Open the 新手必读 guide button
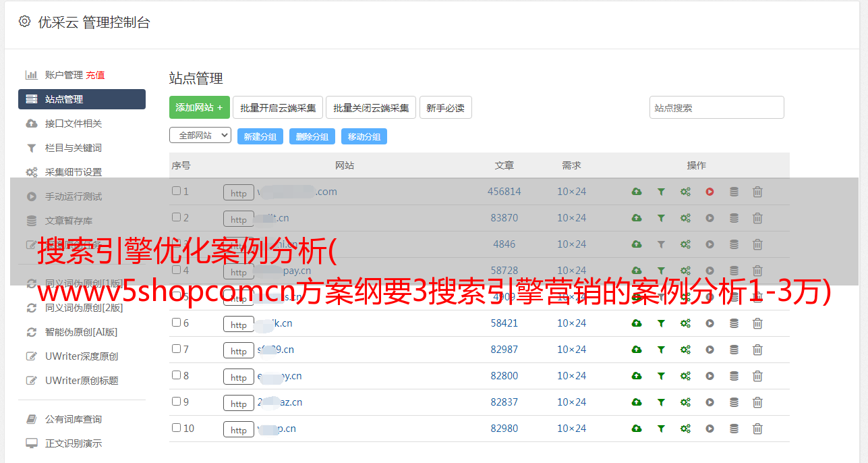The height and width of the screenshot is (463, 868). [x=446, y=107]
